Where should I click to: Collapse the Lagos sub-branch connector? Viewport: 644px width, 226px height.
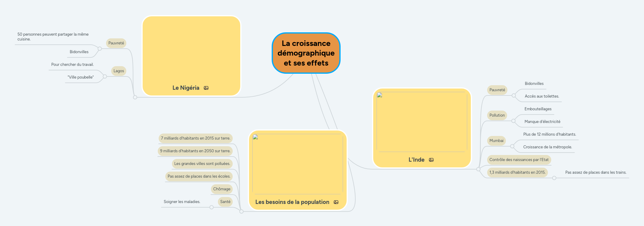pyautogui.click(x=105, y=76)
